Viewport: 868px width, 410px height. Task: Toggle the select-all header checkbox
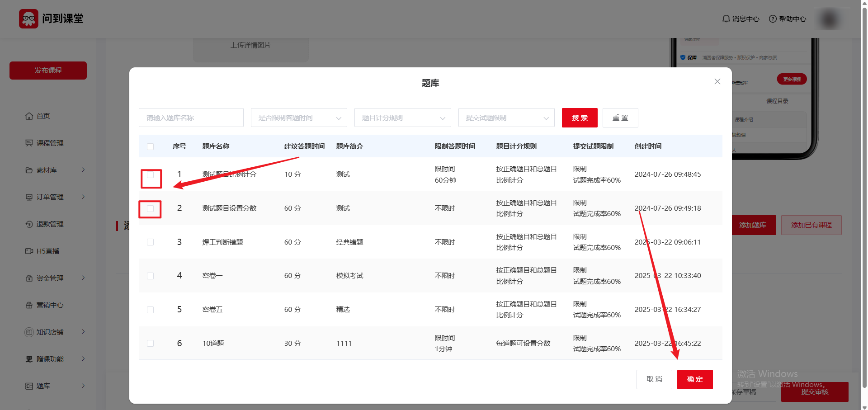click(151, 146)
